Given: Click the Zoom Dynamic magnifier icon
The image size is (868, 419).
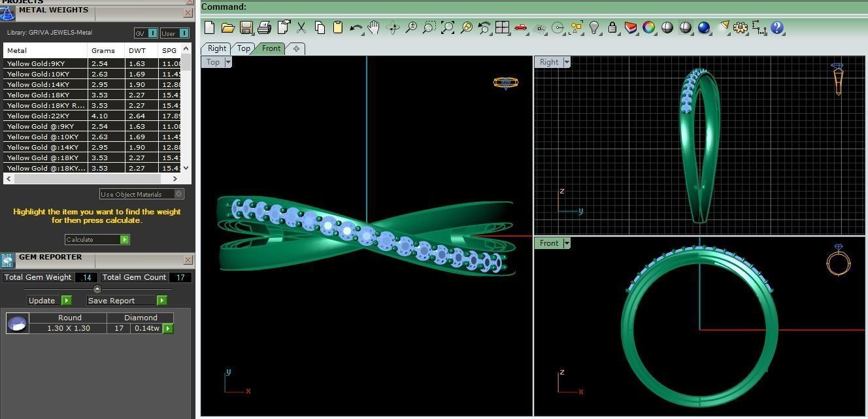Looking at the screenshot, I should pos(411,27).
